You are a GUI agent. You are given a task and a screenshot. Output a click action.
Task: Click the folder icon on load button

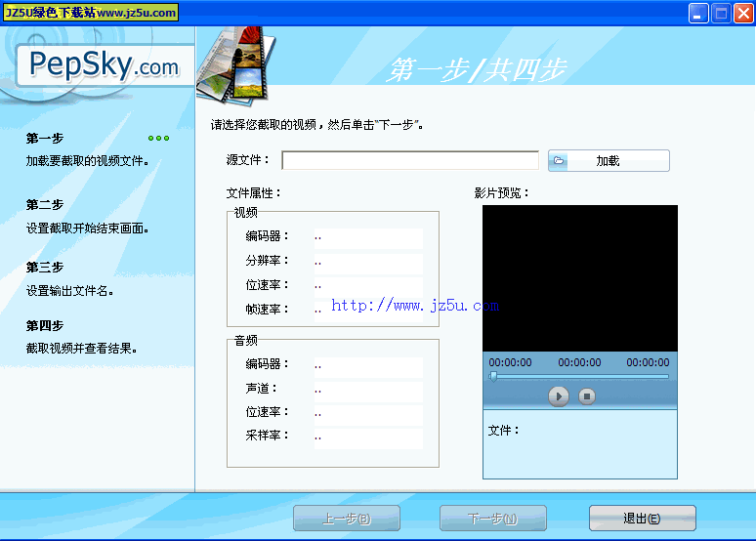pos(559,160)
